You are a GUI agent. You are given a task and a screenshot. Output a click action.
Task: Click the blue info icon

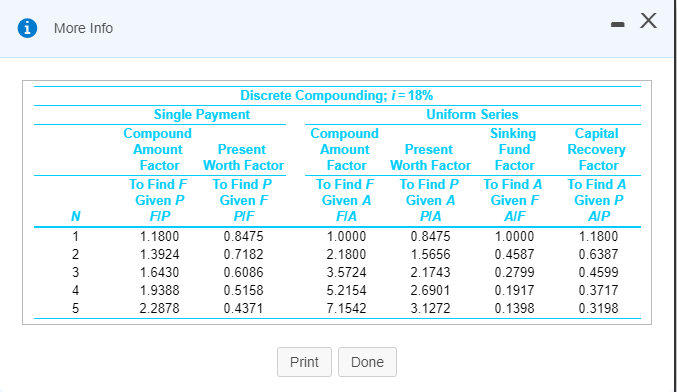[27, 28]
